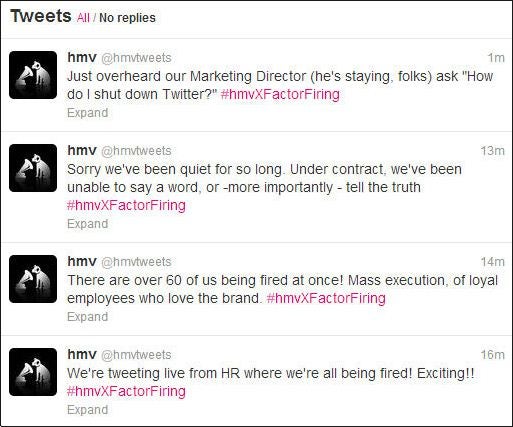The image size is (513, 427).
Task: Click hmv avatar on the Marketing Director tweet
Action: 33,75
